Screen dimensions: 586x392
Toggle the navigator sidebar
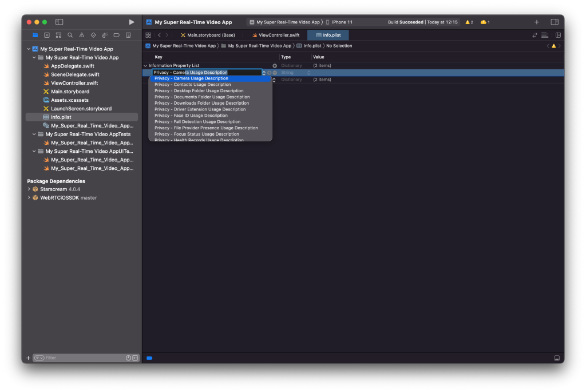[x=59, y=22]
